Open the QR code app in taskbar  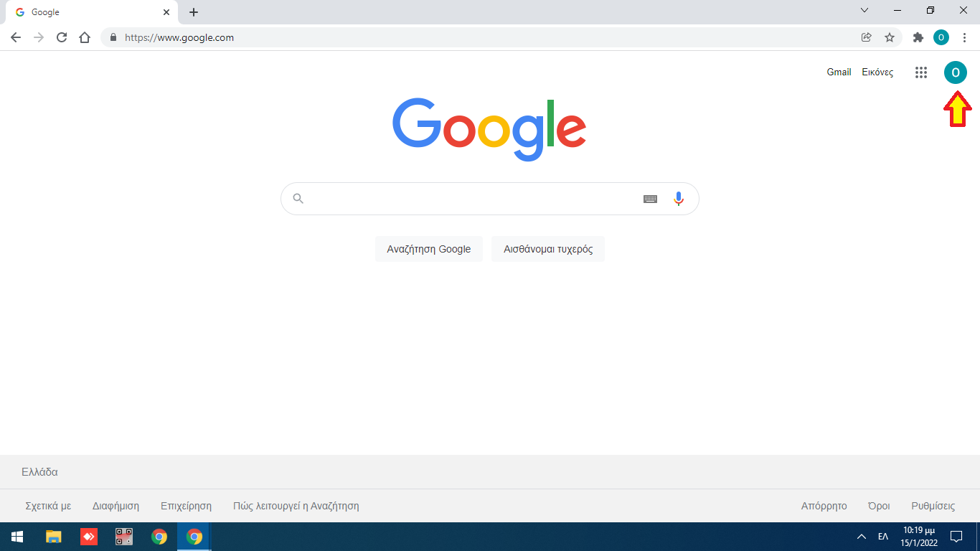(124, 537)
